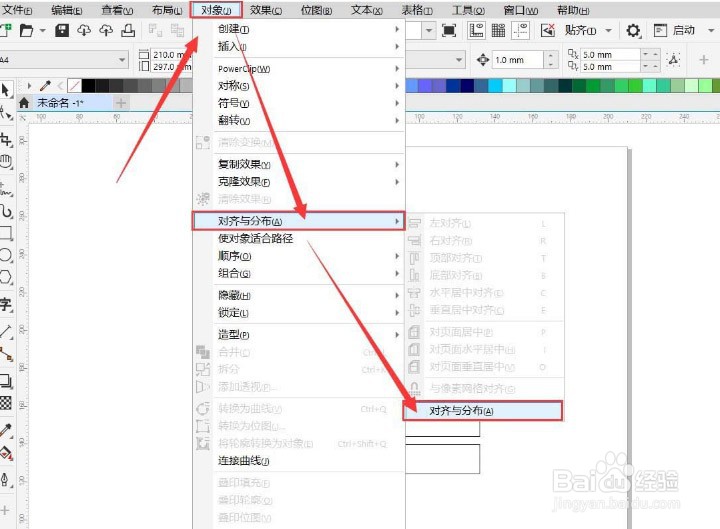
Task: Select the Text tool
Action: click(6, 304)
